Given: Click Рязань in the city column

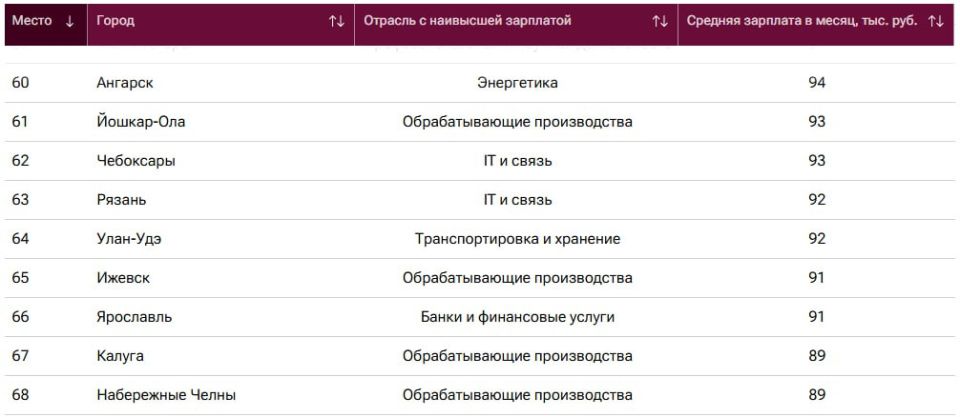Looking at the screenshot, I should [x=121, y=200].
